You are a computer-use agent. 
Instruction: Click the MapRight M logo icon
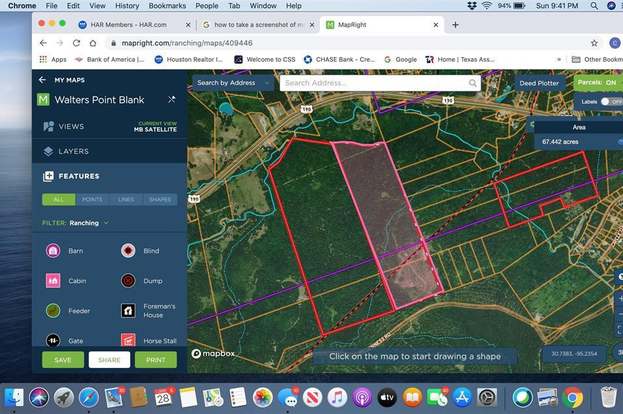43,99
